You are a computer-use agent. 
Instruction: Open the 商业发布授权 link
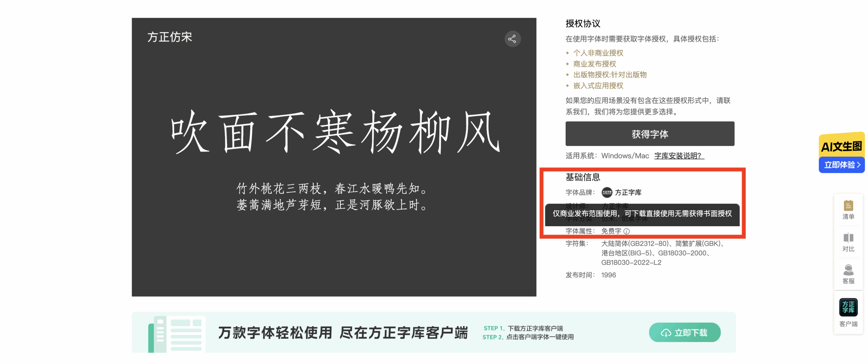pyautogui.click(x=595, y=64)
